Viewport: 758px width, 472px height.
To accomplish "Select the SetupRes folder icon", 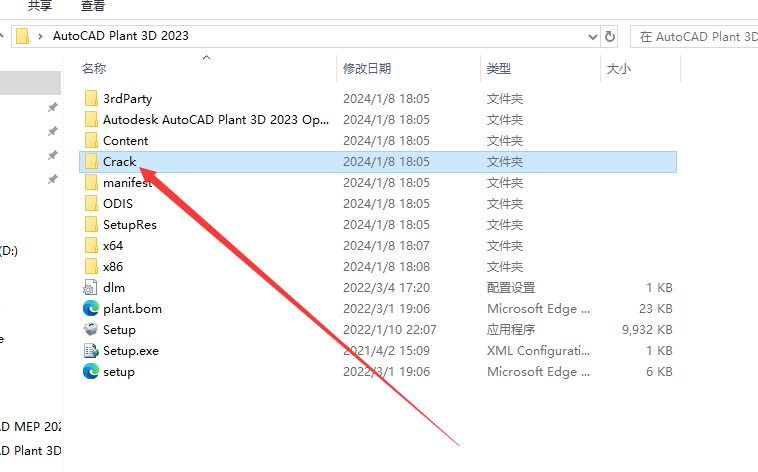I will [91, 225].
